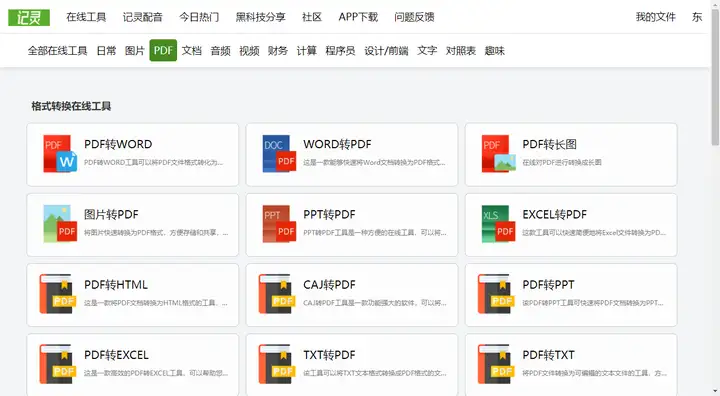This screenshot has height=396, width=720.
Task: Visit the 社区 page
Action: point(312,17)
